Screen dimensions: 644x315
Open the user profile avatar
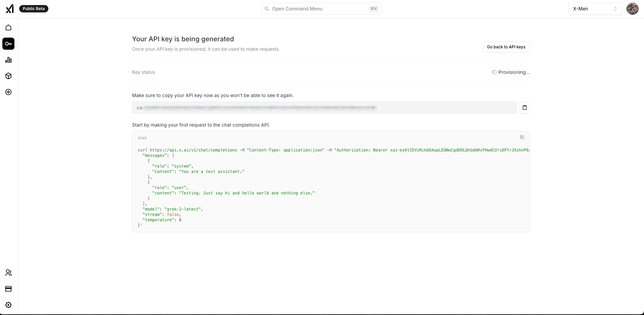[x=632, y=9]
